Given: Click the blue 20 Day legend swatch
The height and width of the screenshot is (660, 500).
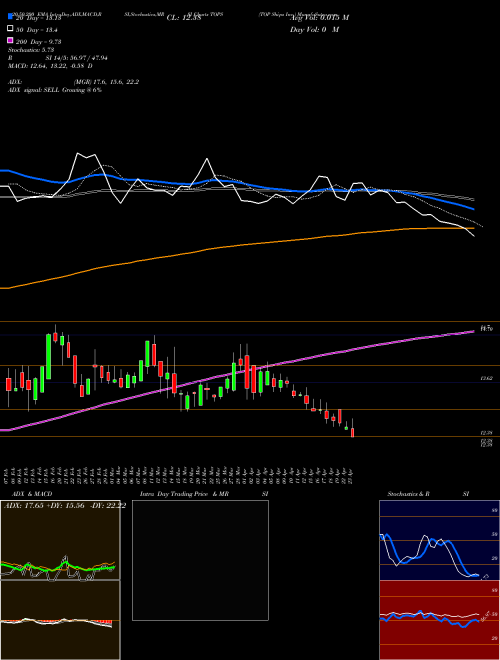Looking at the screenshot, I should (x=11, y=17).
